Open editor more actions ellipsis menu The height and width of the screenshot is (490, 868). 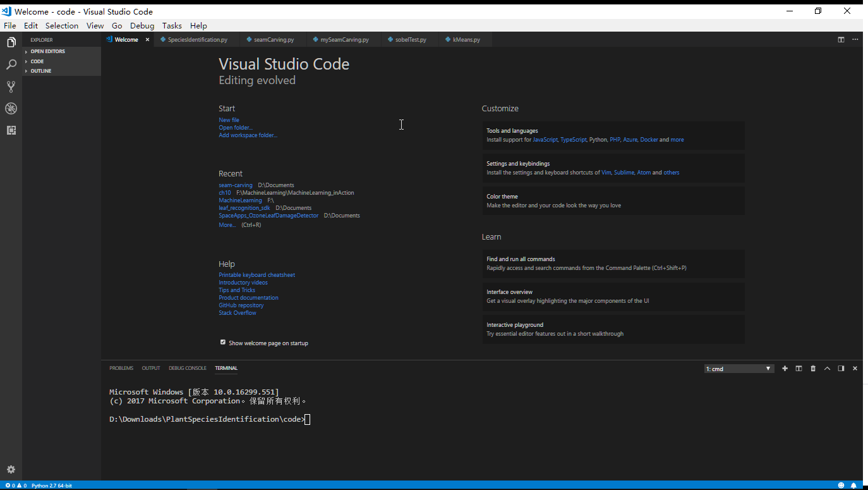[x=855, y=39]
